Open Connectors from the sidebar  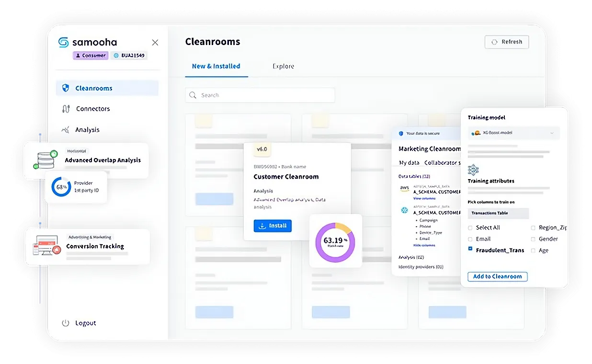tap(92, 109)
